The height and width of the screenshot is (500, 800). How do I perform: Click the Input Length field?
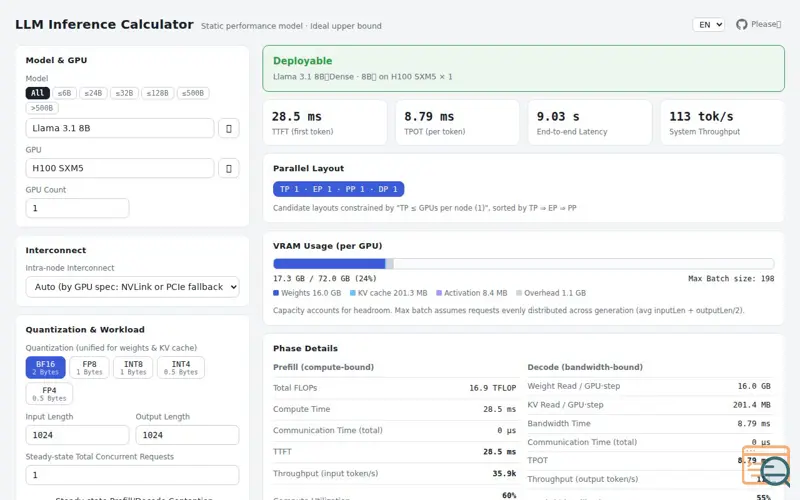click(x=77, y=435)
